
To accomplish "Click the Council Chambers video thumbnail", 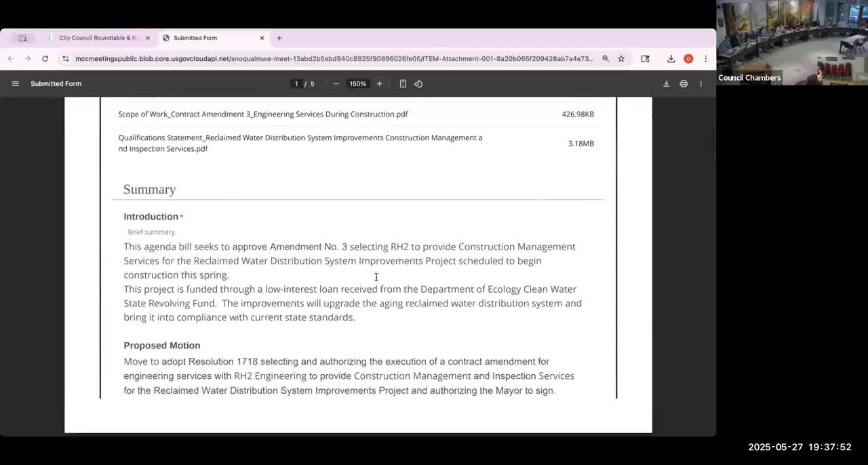I will click(x=792, y=41).
